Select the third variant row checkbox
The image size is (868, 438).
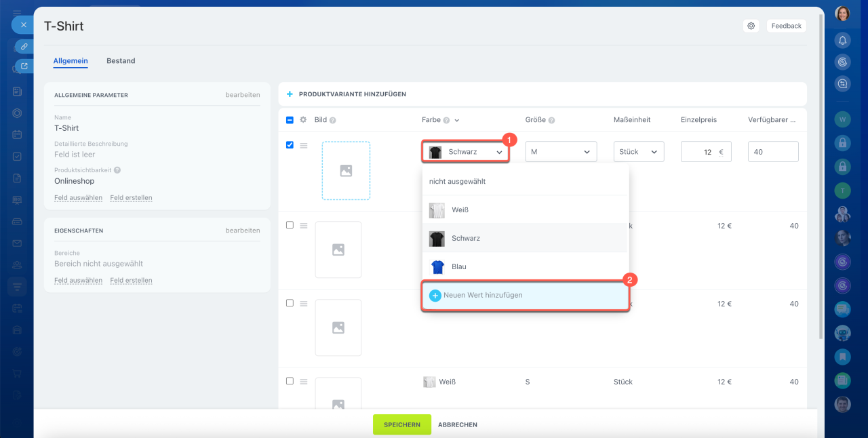tap(290, 303)
